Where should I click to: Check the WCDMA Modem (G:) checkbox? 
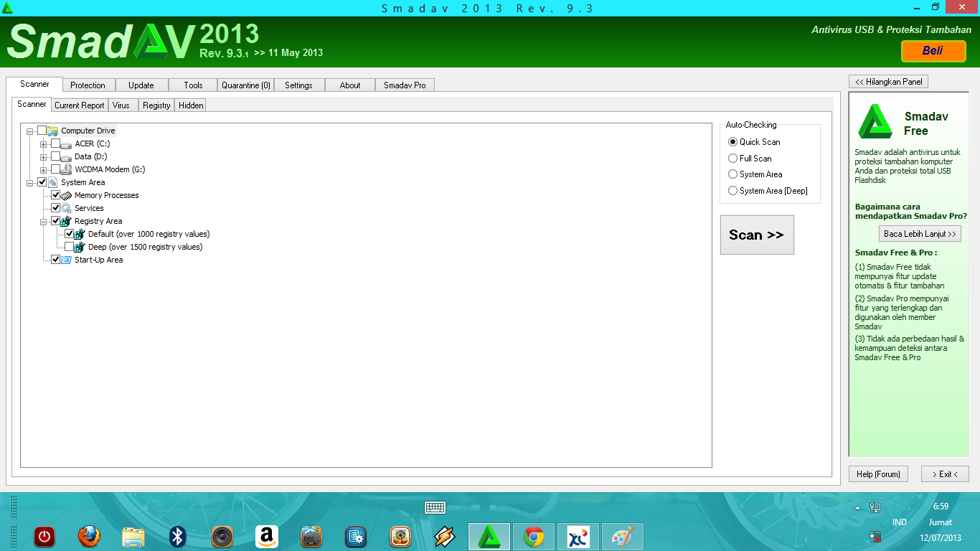click(55, 169)
